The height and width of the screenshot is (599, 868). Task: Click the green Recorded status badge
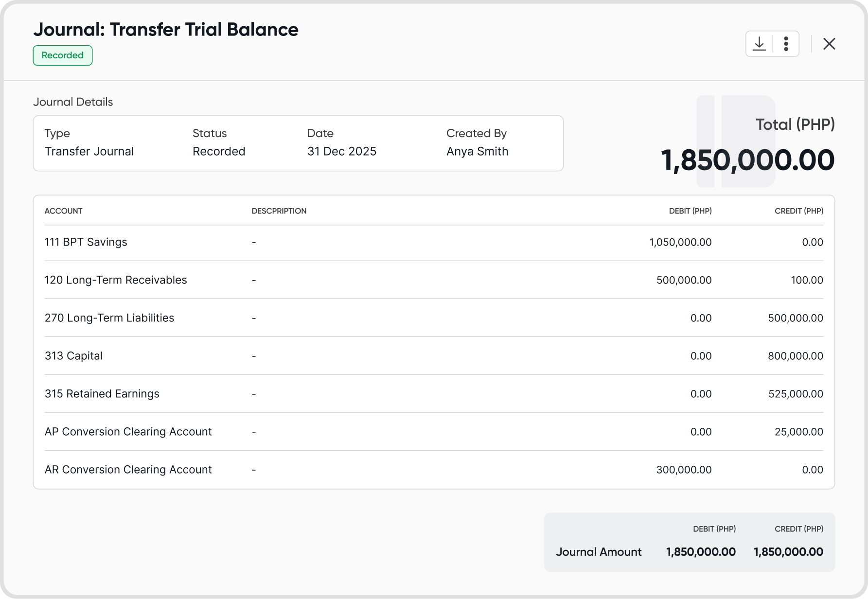63,55
